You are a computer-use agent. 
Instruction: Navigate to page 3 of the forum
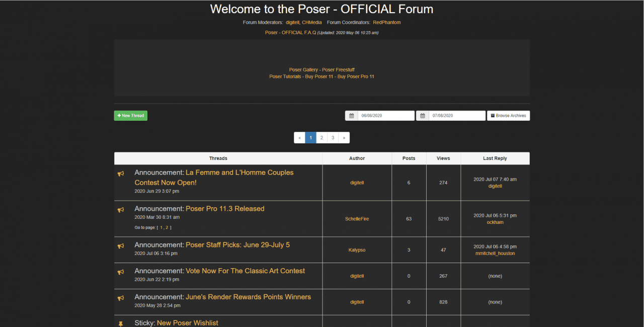click(x=333, y=137)
